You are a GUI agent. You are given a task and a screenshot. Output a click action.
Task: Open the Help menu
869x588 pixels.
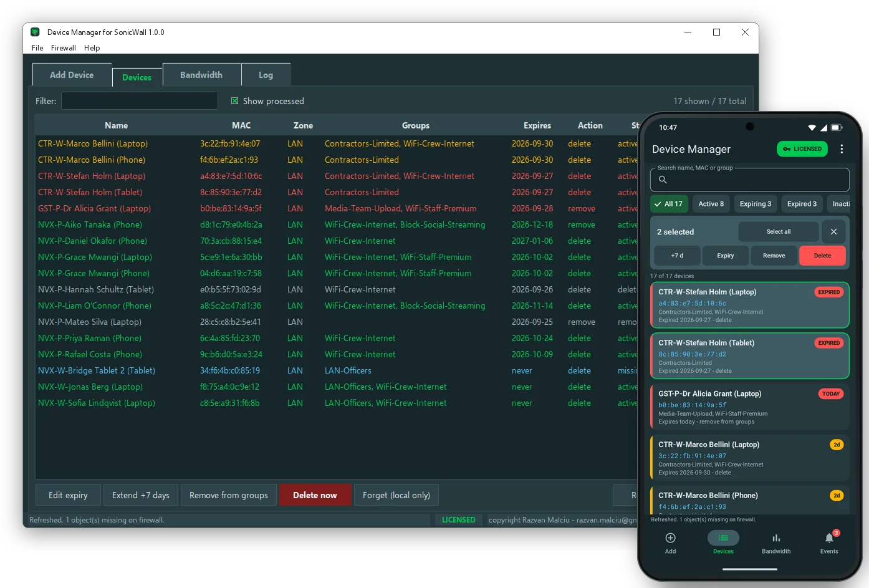click(92, 48)
